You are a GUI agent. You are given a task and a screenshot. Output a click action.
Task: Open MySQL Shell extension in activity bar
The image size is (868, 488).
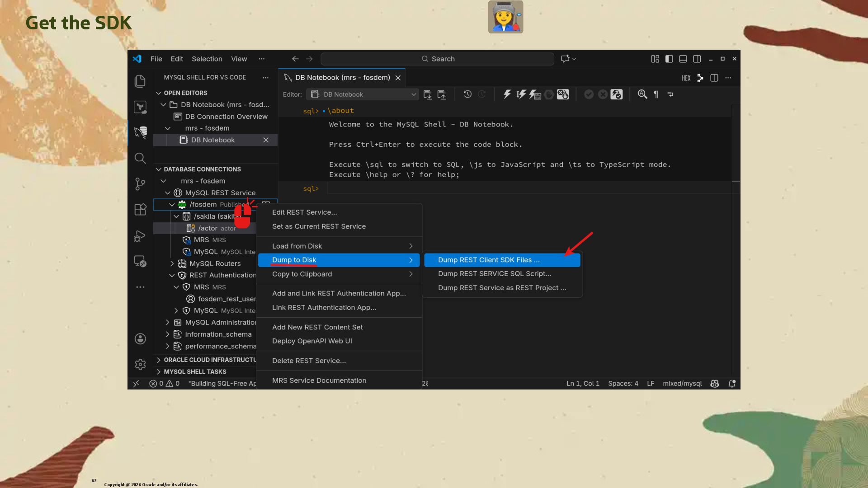tap(140, 131)
